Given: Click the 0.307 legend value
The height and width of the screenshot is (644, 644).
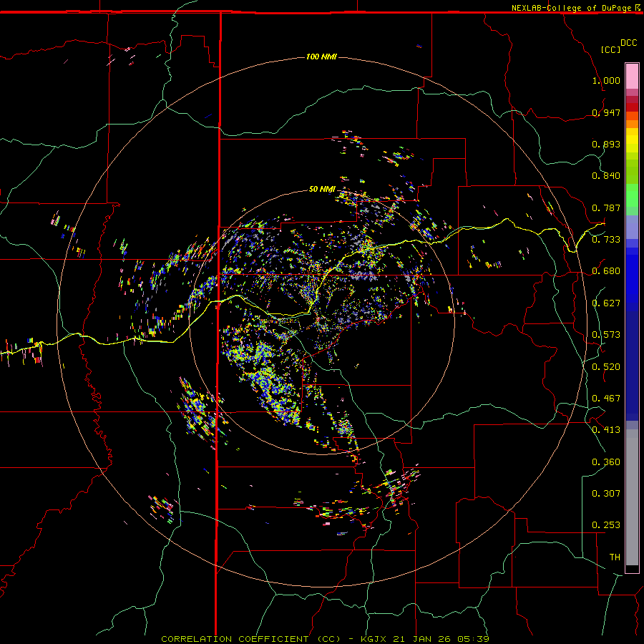Looking at the screenshot, I should point(606,494).
